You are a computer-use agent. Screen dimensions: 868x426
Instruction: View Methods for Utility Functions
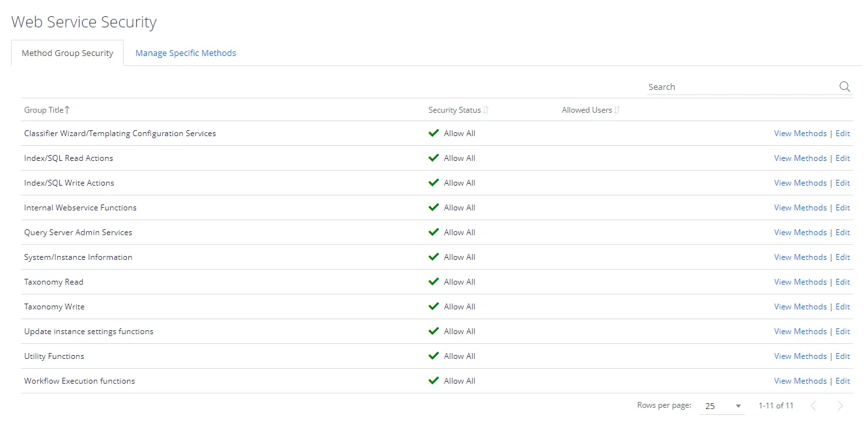pos(800,356)
